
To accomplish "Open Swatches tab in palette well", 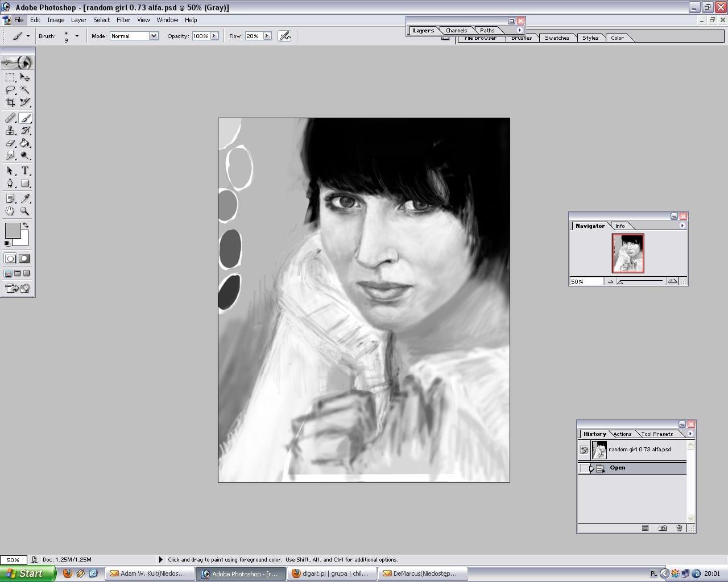I will coord(557,38).
